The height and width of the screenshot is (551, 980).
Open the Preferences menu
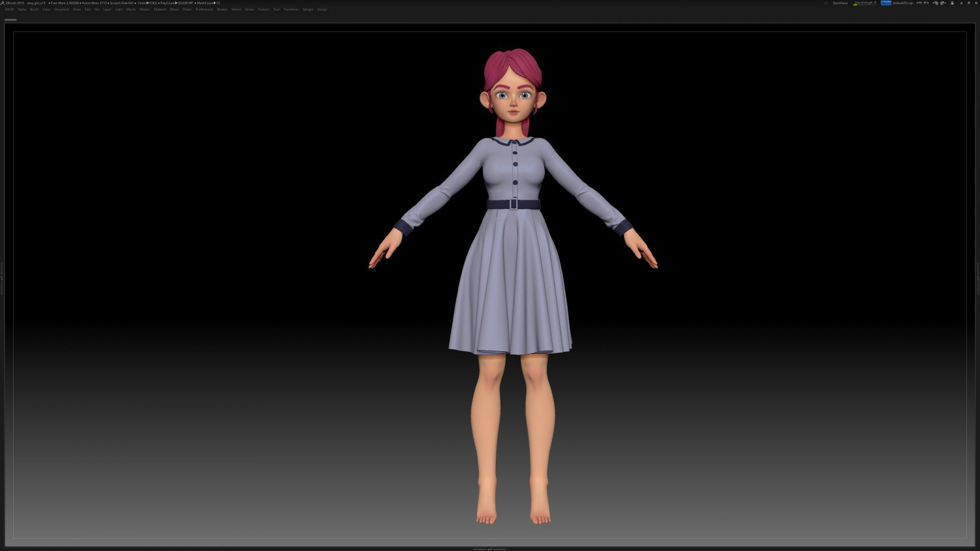click(203, 9)
